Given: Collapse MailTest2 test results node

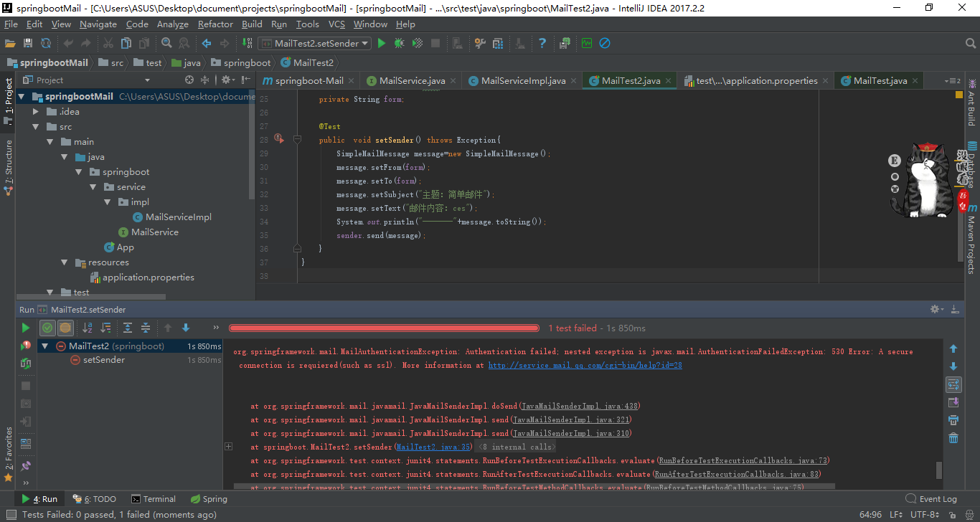Looking at the screenshot, I should coord(44,346).
